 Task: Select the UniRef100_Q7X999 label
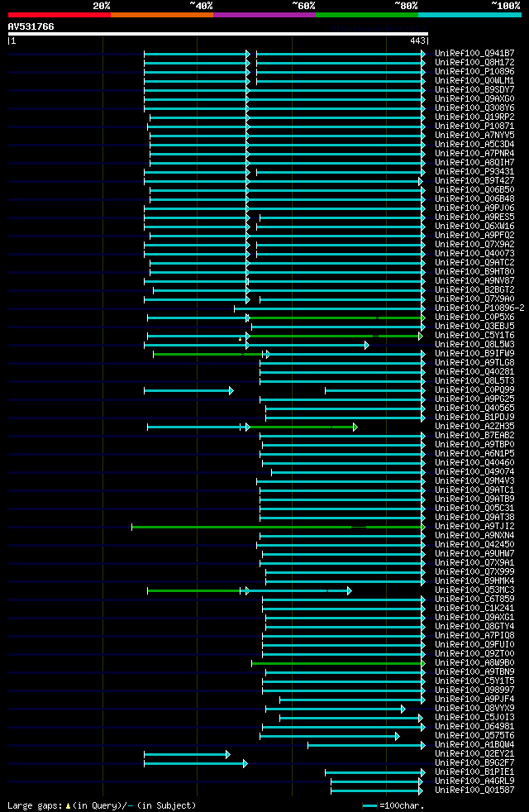tap(474, 572)
